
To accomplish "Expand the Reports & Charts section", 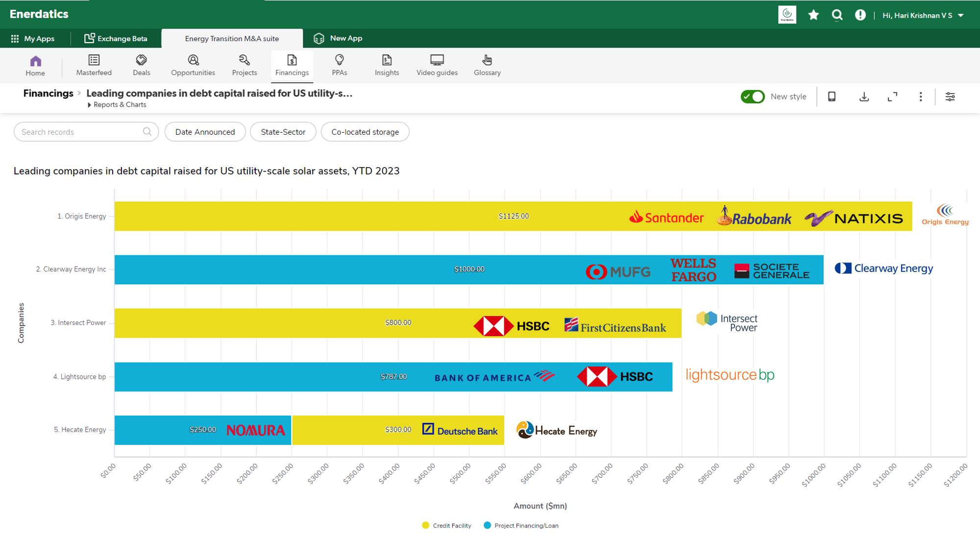I will pos(117,105).
